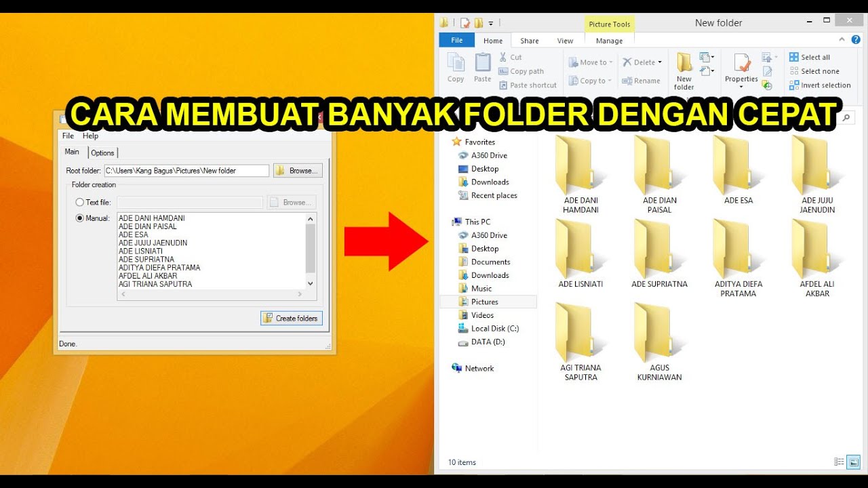Click Paste shortcut in the ribbon
The width and height of the screenshot is (868, 488).
click(528, 85)
